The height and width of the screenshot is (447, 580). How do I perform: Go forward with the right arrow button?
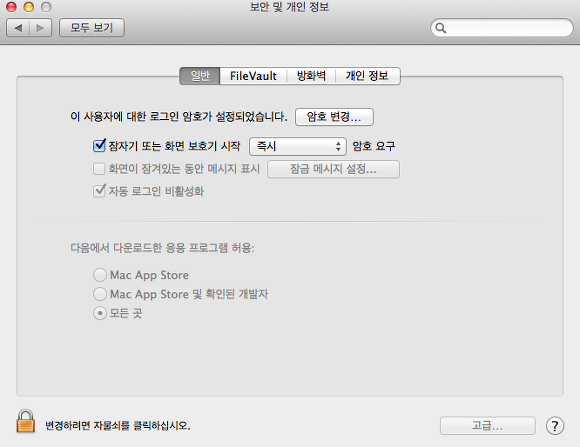[40, 28]
